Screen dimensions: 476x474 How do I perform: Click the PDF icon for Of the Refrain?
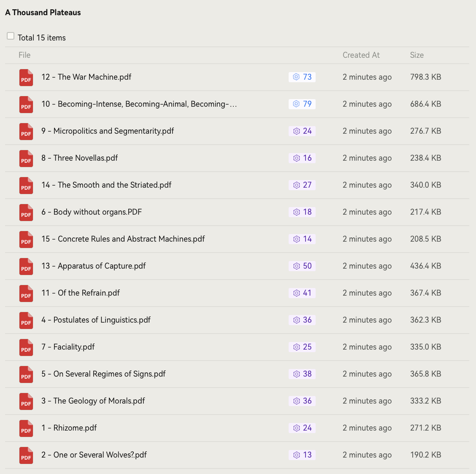coord(26,294)
